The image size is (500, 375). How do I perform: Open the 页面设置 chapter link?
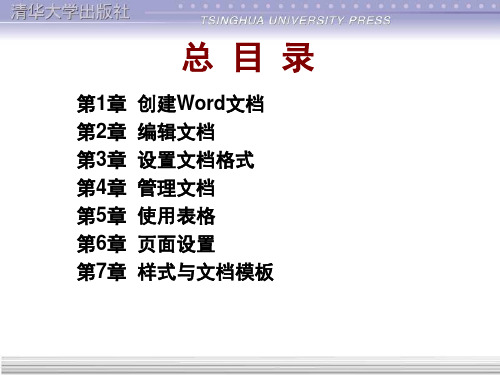coord(176,244)
